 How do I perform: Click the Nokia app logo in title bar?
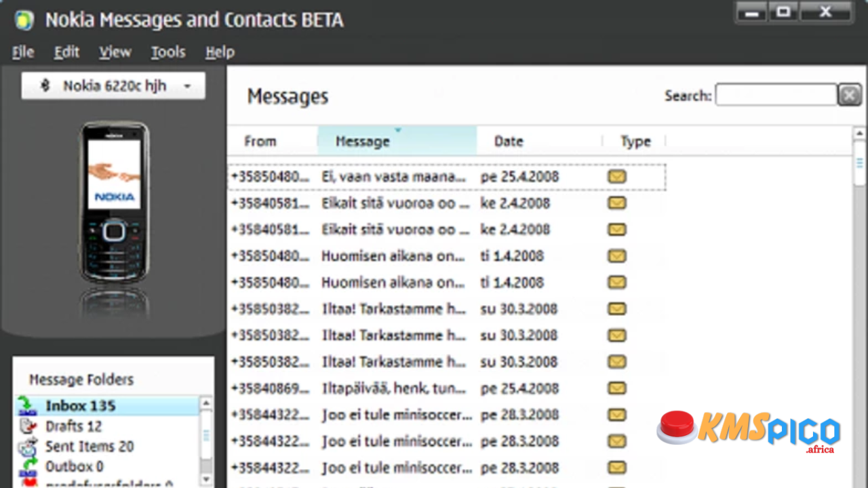pos(24,20)
